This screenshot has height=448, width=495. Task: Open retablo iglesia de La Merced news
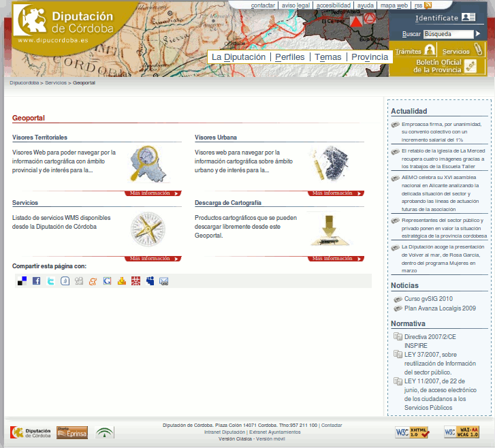coord(443,159)
